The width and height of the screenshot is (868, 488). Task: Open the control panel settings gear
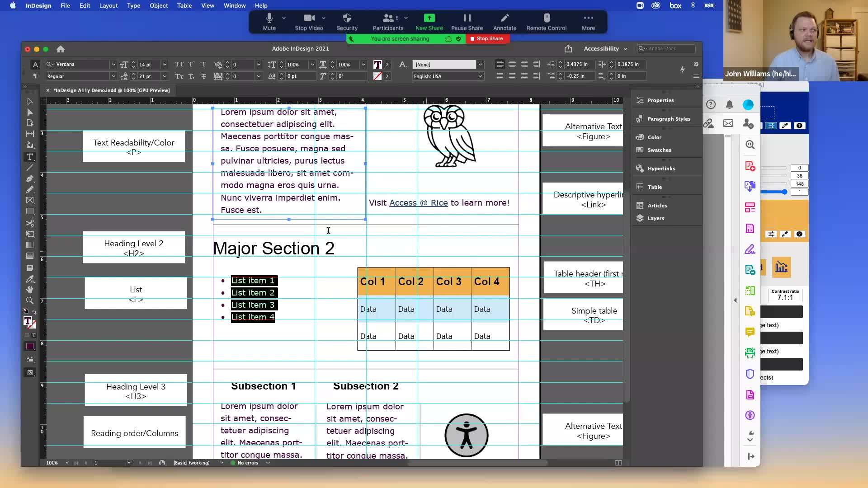696,64
